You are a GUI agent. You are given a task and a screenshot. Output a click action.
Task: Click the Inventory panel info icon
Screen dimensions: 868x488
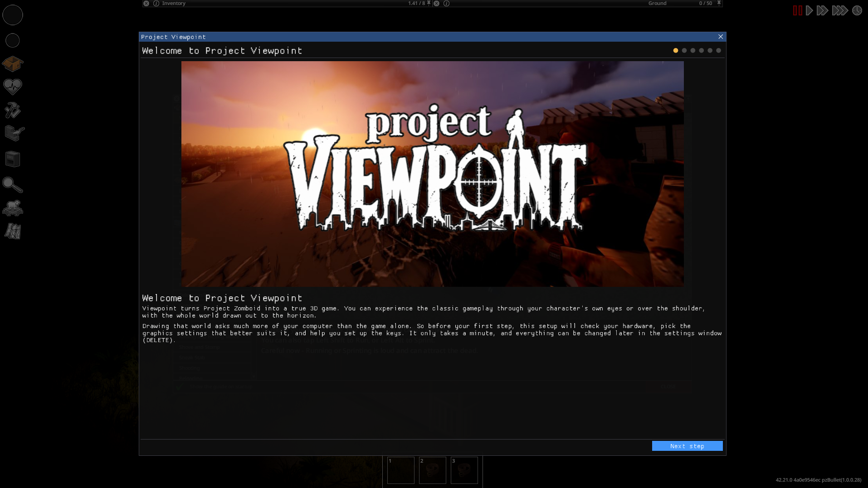[156, 3]
